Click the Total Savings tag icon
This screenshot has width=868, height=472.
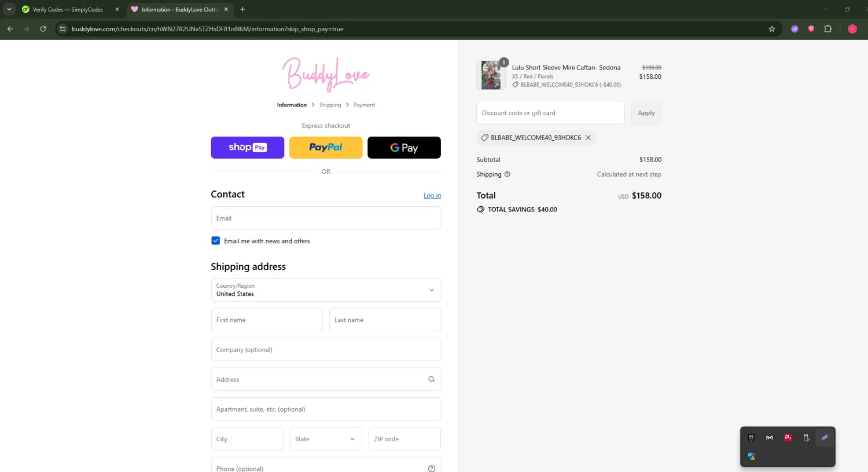point(480,210)
